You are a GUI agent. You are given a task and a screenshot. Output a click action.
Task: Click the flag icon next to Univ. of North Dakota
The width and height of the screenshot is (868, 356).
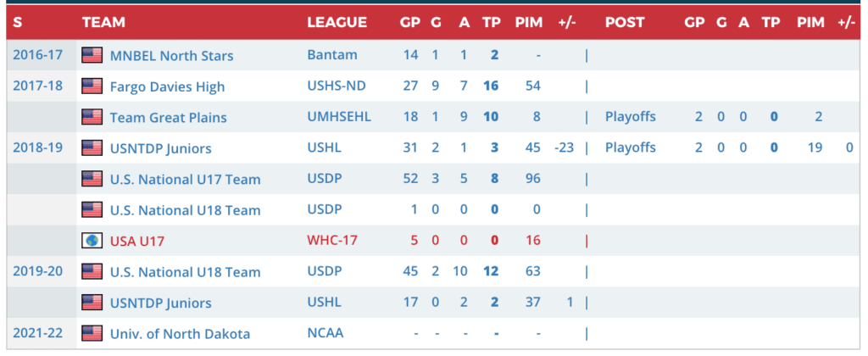(92, 333)
